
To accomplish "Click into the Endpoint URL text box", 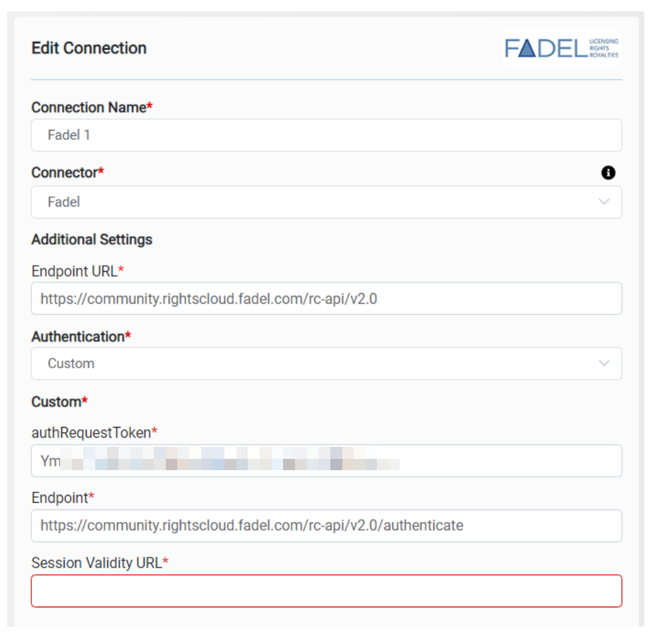I will (x=326, y=299).
